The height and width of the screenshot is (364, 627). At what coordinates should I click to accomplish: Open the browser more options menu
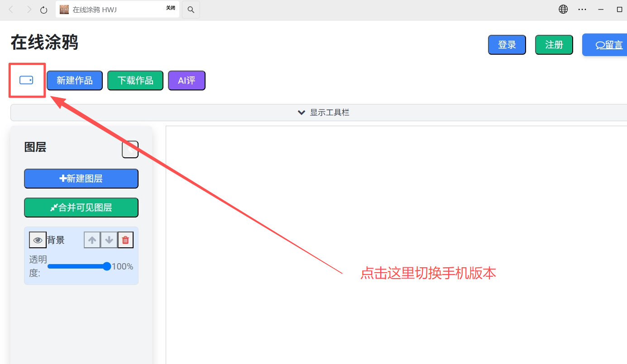coord(582,9)
